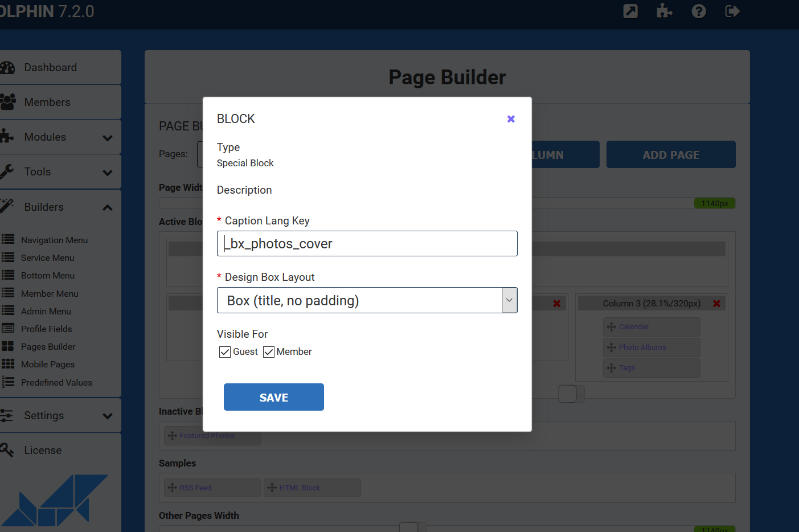Click the Other Pages Width slider handle
Screen dimensions: 799x532
pyautogui.click(x=408, y=527)
